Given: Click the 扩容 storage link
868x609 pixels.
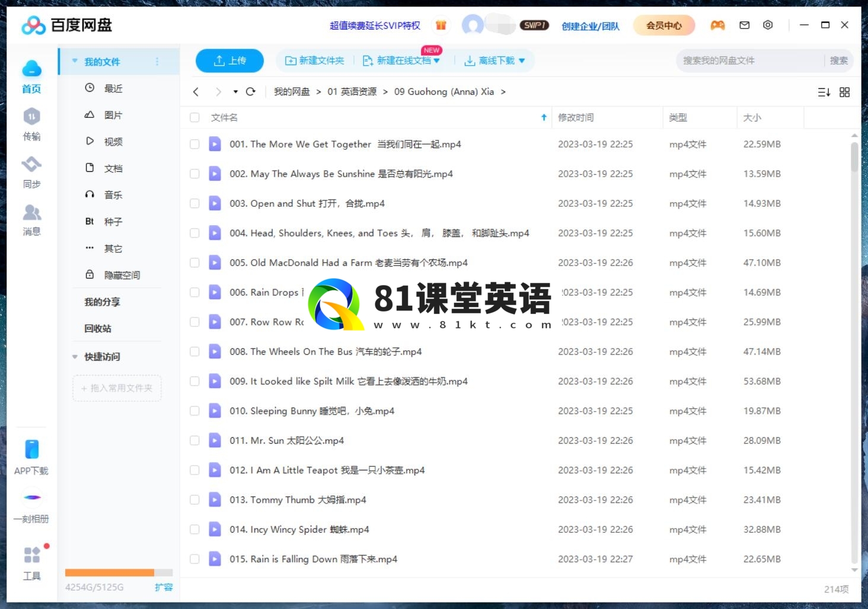Looking at the screenshot, I should click(164, 587).
